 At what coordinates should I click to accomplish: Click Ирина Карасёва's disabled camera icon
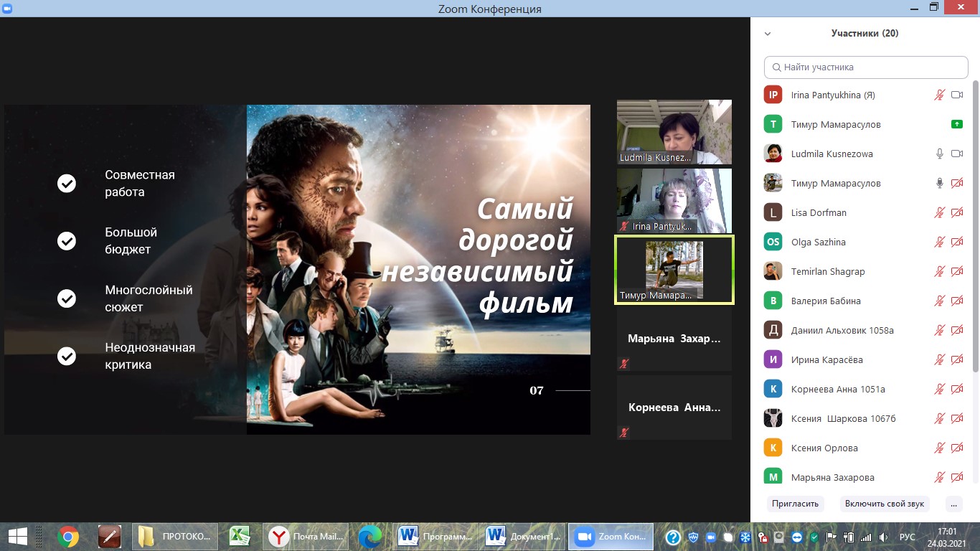(x=956, y=359)
